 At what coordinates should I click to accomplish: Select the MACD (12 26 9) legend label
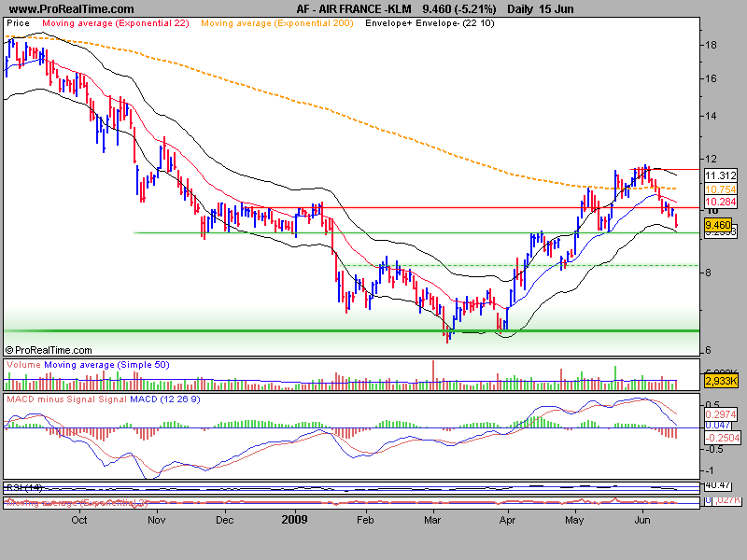pyautogui.click(x=165, y=399)
